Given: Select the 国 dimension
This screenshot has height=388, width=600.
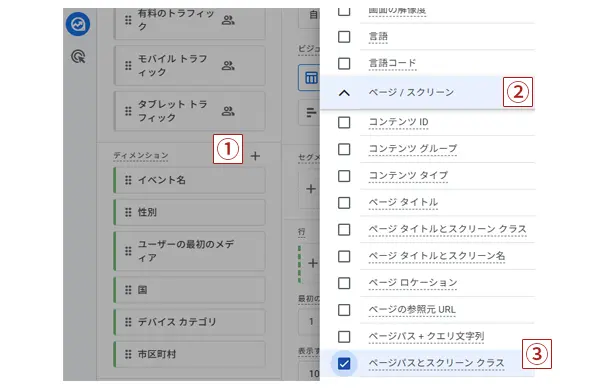Looking at the screenshot, I should click(x=189, y=290).
